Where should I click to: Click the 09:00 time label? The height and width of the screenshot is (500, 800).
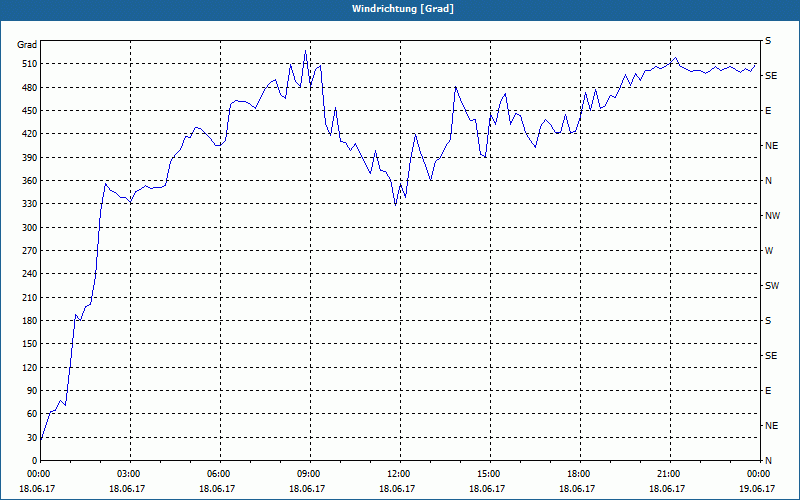pos(310,473)
